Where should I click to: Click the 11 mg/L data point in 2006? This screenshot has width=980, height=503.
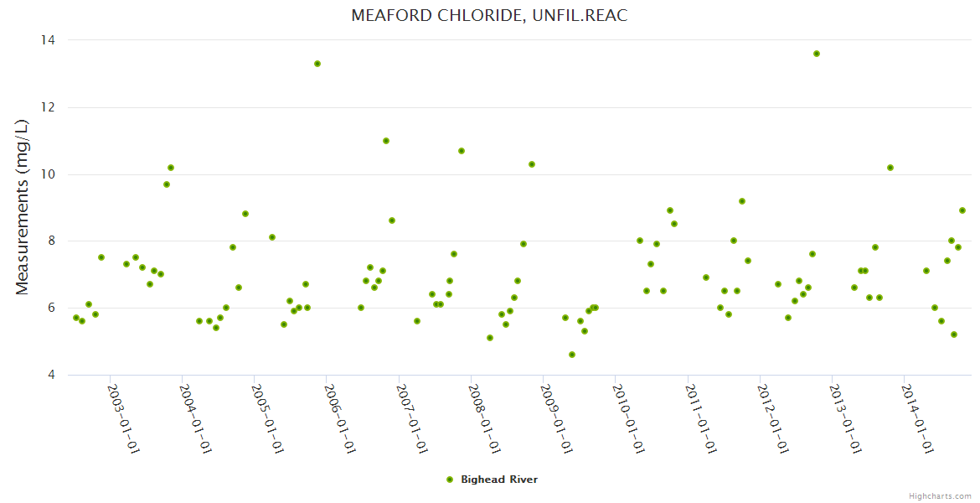(386, 141)
